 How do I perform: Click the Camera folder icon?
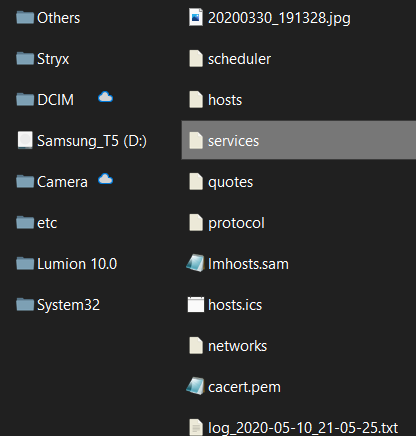click(x=25, y=182)
